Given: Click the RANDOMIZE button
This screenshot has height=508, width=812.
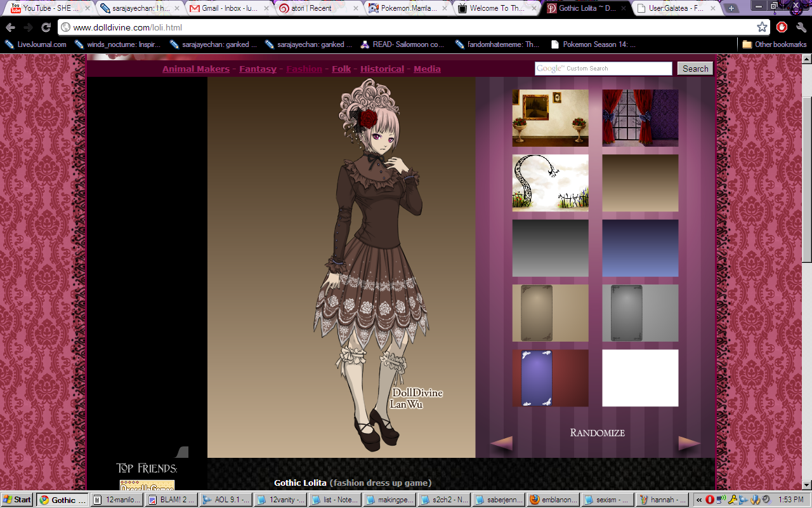Looking at the screenshot, I should pos(597,433).
